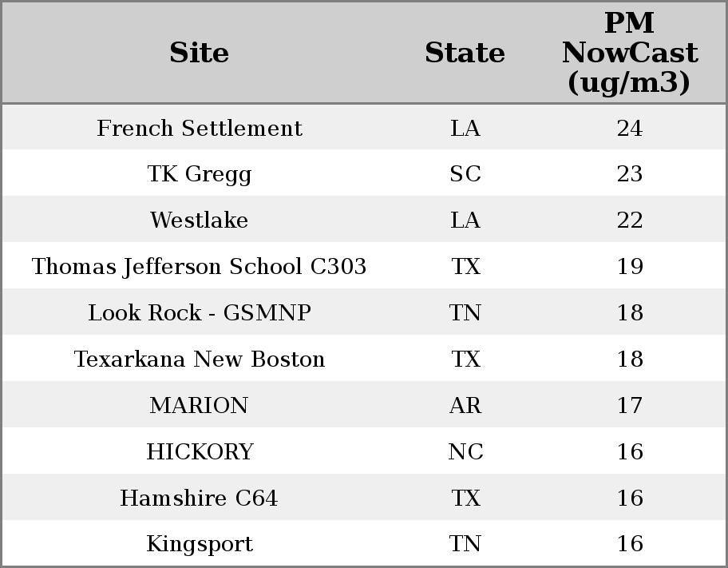Select the Westlake site cell
This screenshot has height=568, width=728.
pos(200,220)
